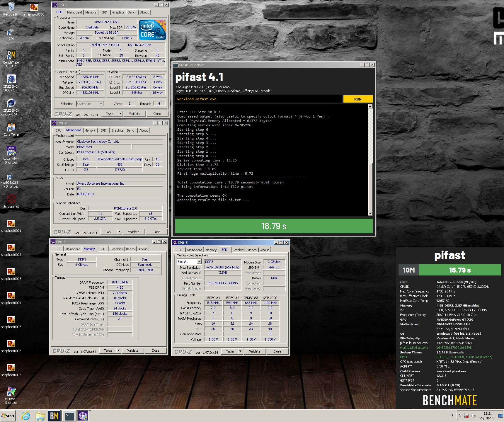The height and width of the screenshot is (422, 504).
Task: Switch to Bench tab in CPU window
Action: [x=132, y=12]
